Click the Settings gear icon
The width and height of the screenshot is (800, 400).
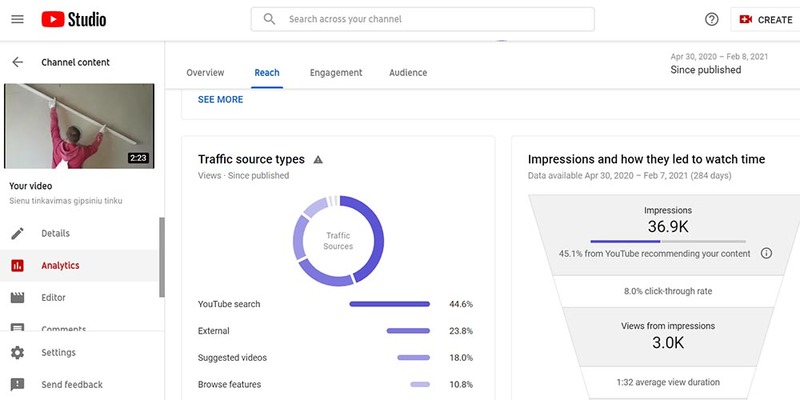click(17, 353)
